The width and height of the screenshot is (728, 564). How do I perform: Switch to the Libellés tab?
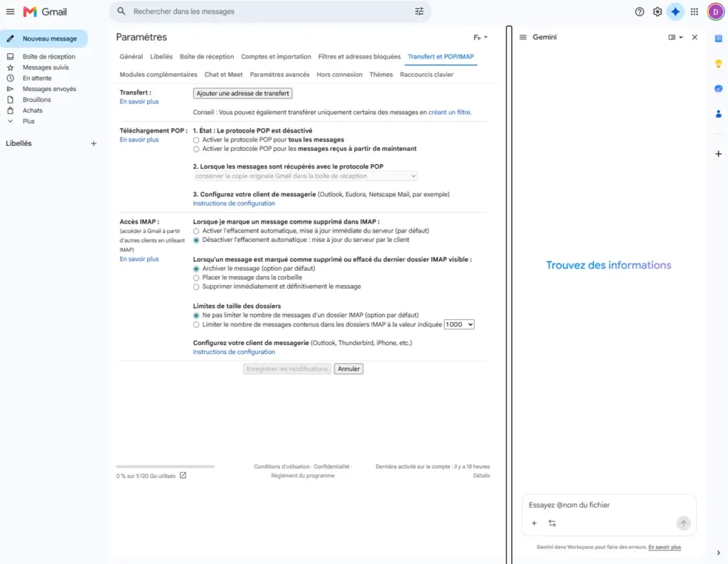point(161,56)
